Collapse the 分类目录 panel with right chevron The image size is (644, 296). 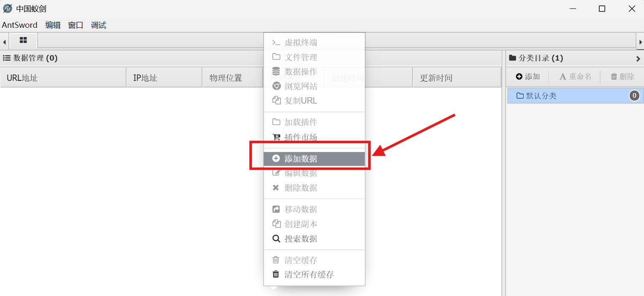tap(638, 59)
